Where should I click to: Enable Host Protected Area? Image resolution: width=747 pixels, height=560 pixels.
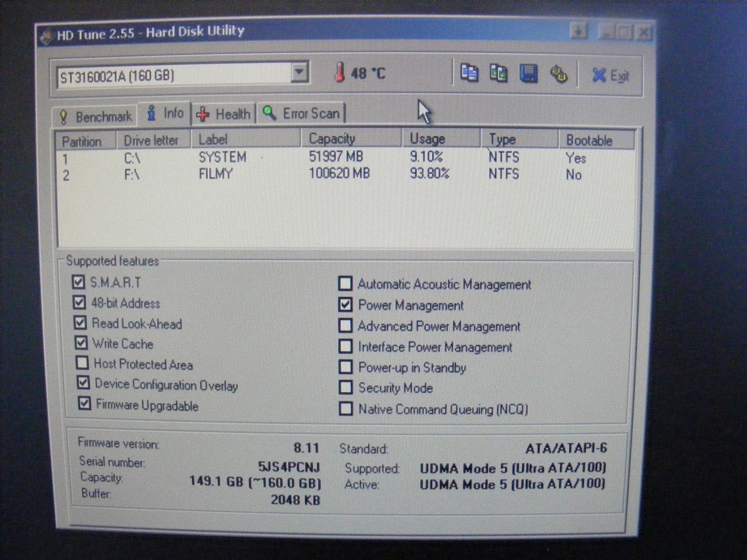pyautogui.click(x=82, y=363)
